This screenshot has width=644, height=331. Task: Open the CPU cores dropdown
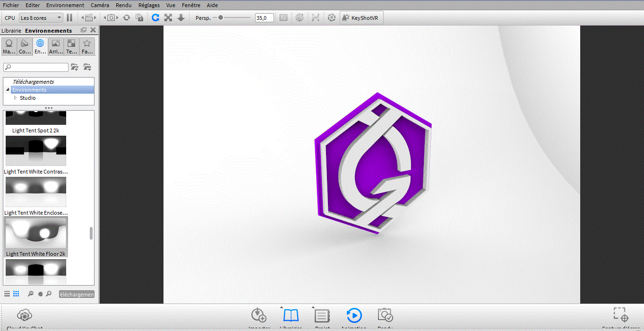pyautogui.click(x=41, y=17)
